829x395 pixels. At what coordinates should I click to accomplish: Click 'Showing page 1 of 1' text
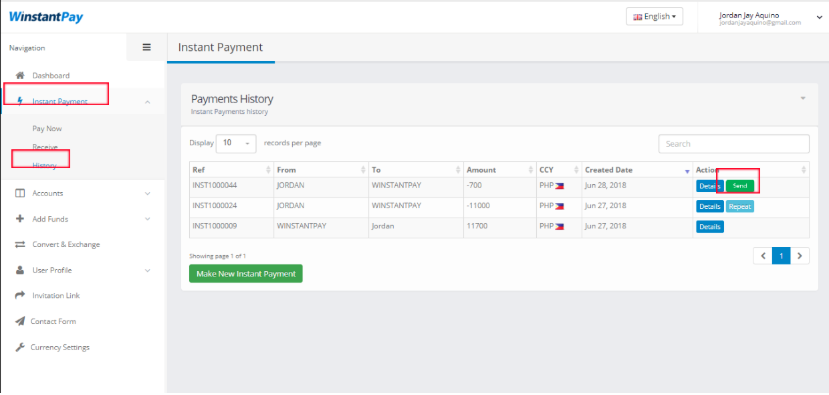217,256
